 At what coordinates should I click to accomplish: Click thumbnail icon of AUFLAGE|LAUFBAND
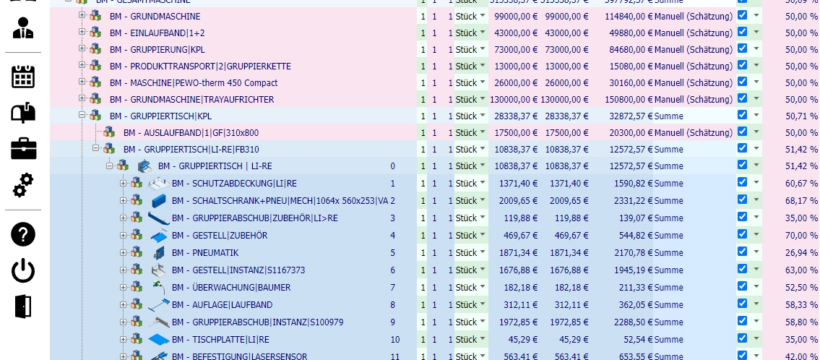coord(158,305)
